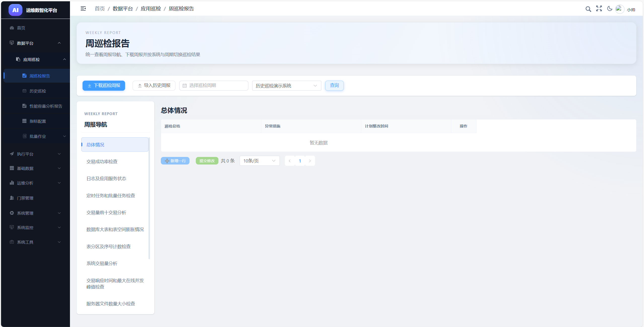Viewport: 644px width, 327px height.
Task: Open 历史巡检 menu item
Action: point(37,91)
